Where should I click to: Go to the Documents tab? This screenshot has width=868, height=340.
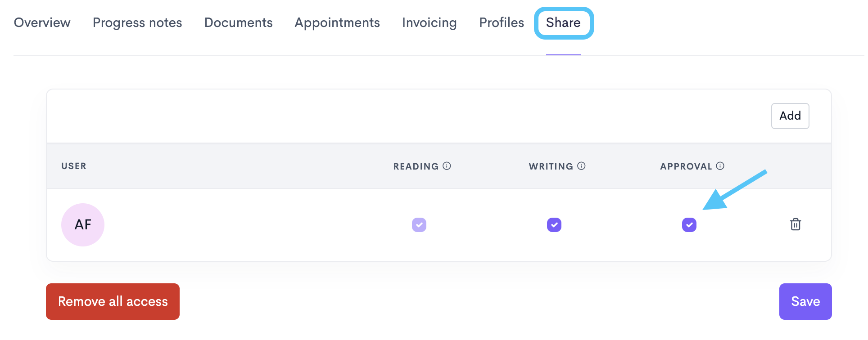(x=239, y=22)
